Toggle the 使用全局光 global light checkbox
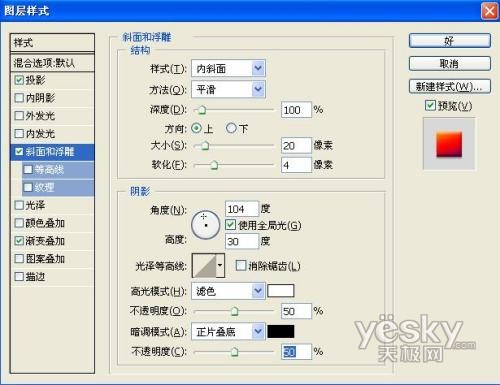Screen dimensions: 500x385 click(230, 225)
